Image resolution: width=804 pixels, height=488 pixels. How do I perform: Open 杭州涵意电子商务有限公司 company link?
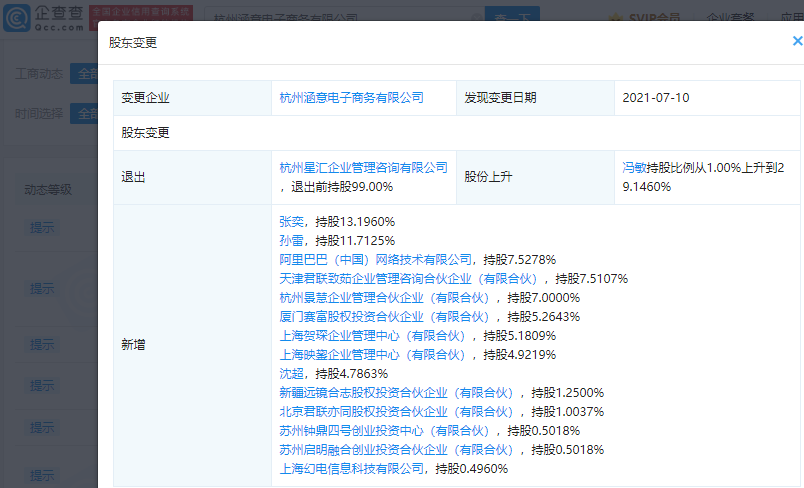pos(351,97)
